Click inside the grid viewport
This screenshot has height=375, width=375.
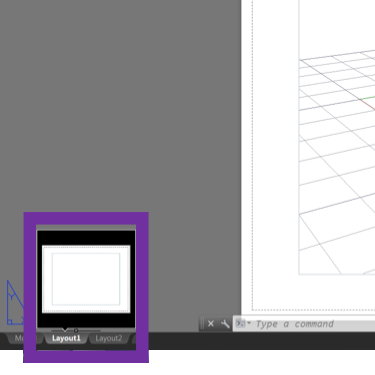click(337, 167)
